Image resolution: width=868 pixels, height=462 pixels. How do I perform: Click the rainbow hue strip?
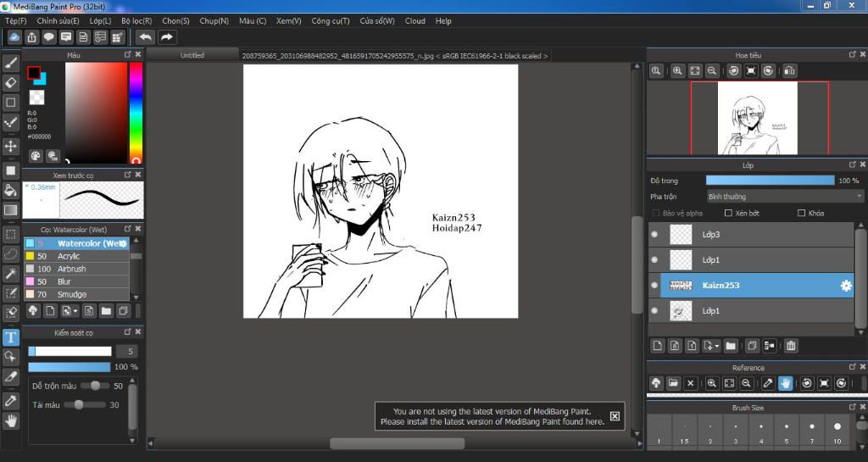point(136,112)
